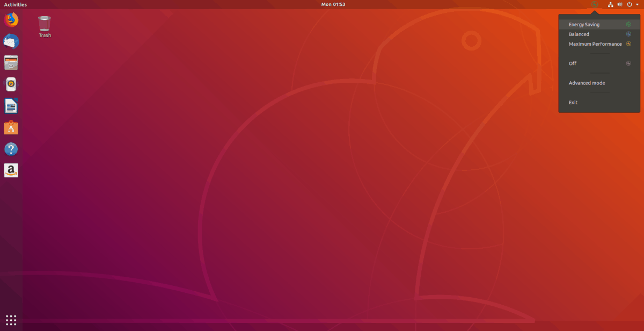Open the Trash on the desktop
Image resolution: width=644 pixels, height=331 pixels.
click(44, 25)
